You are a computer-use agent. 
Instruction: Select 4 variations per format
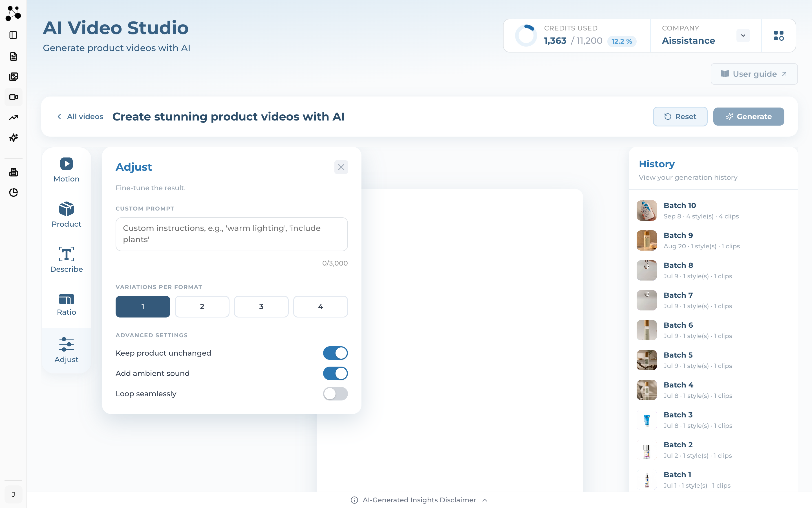coord(321,306)
